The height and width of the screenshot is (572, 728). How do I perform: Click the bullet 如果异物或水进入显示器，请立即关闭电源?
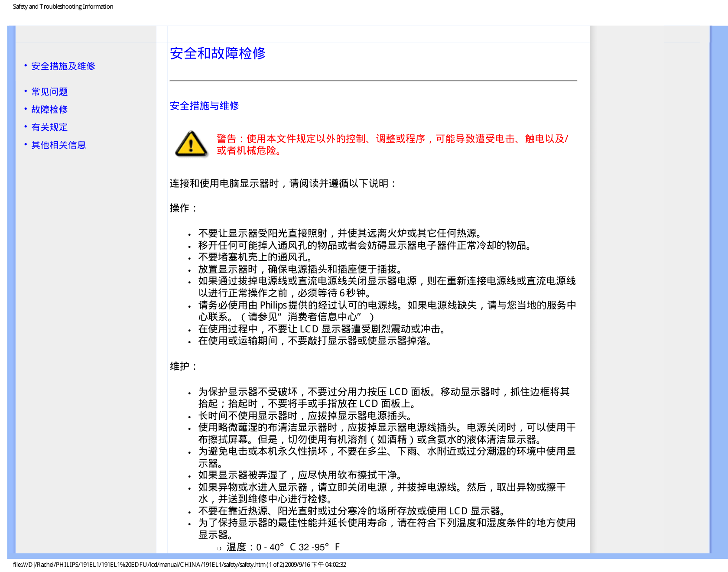[382, 493]
